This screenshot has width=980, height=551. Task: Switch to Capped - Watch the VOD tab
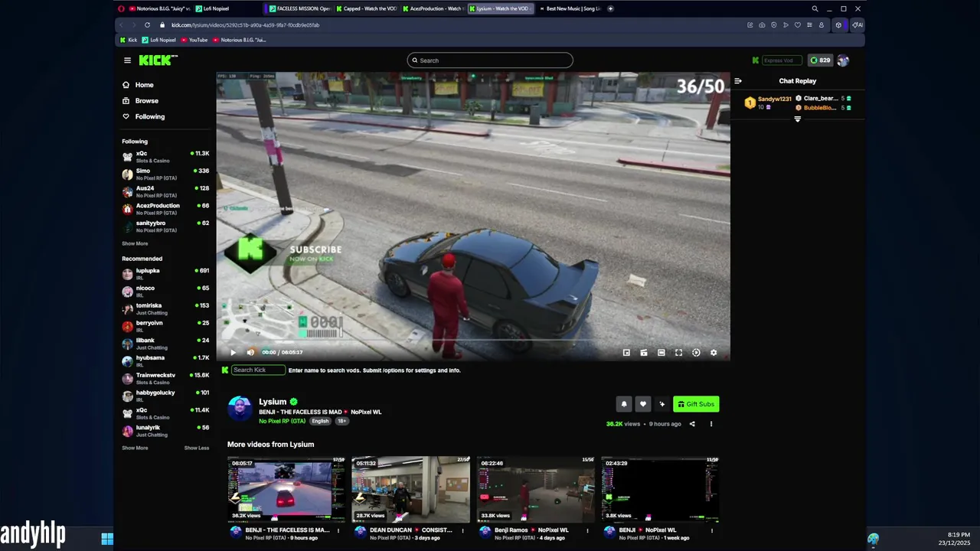(x=366, y=8)
